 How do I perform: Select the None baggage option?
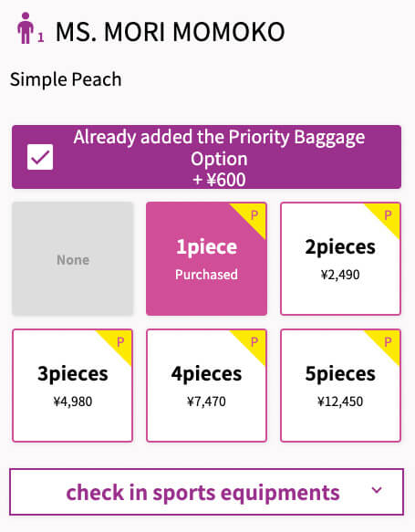coord(73,258)
